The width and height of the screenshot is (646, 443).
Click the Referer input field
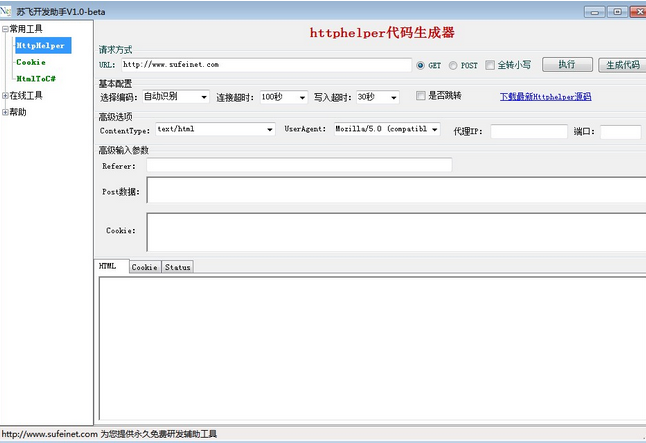click(299, 165)
